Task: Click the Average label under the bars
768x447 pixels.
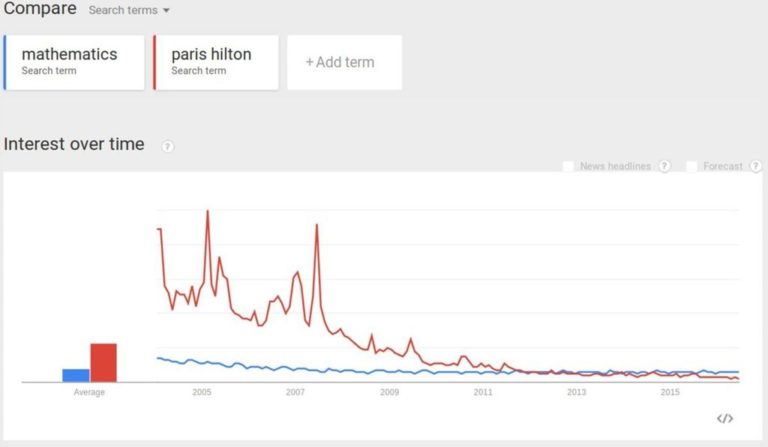Action: coord(89,392)
